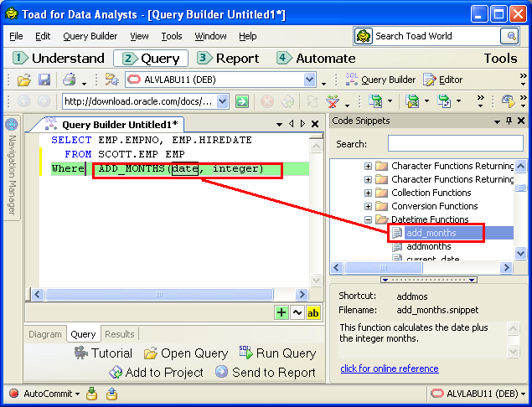Screen dimensions: 532x407
Task: Click the yellow ab button below editor
Action: [x=312, y=312]
